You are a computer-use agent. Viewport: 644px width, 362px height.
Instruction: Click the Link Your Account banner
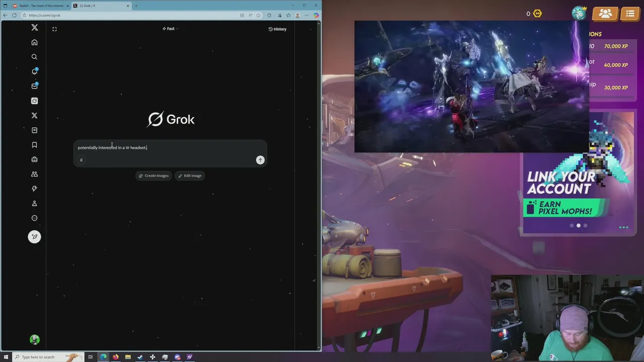click(578, 172)
